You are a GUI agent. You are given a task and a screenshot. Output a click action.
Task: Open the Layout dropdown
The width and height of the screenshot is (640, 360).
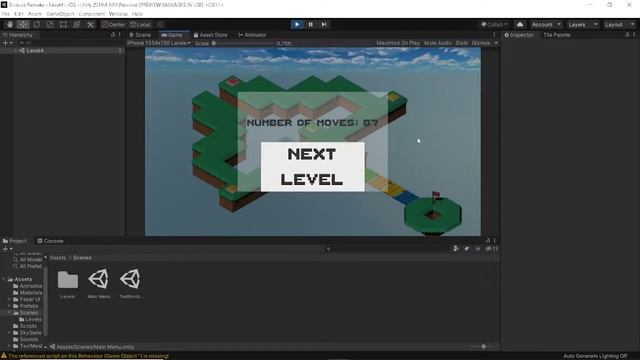point(619,24)
